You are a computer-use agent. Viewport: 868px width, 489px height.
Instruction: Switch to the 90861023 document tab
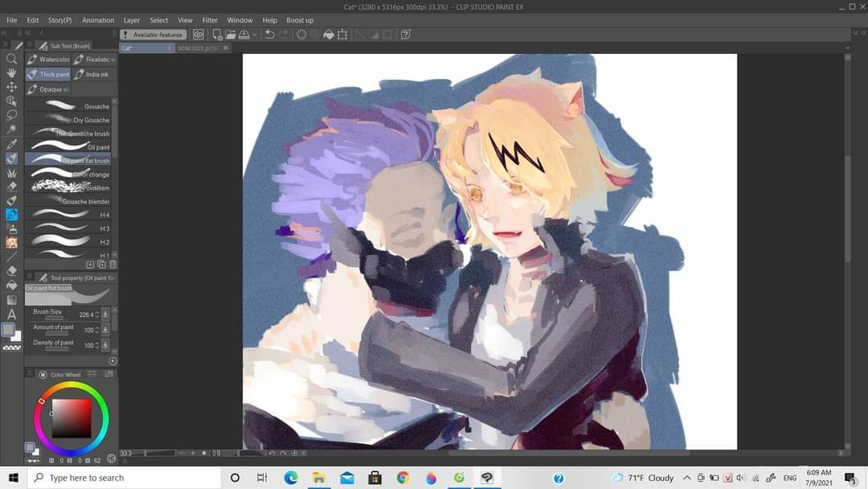click(198, 48)
